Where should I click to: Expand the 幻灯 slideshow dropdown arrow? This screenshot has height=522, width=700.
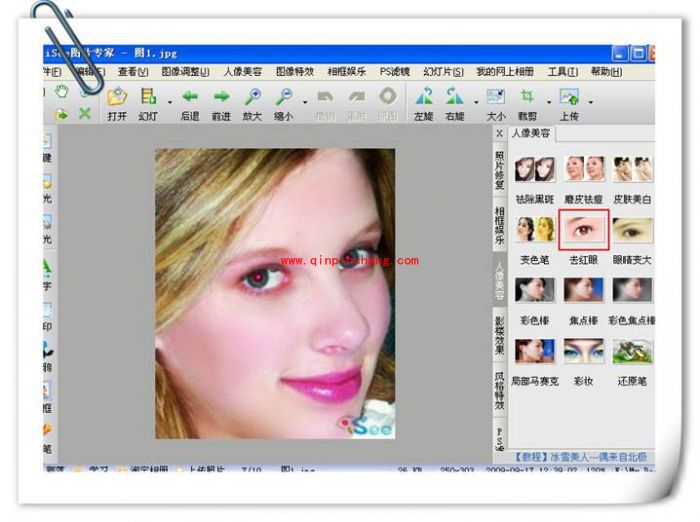(x=169, y=101)
